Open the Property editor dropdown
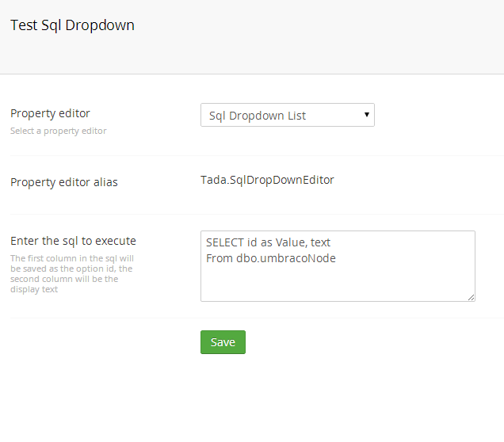Screen dimensions: 504x442 [288, 115]
